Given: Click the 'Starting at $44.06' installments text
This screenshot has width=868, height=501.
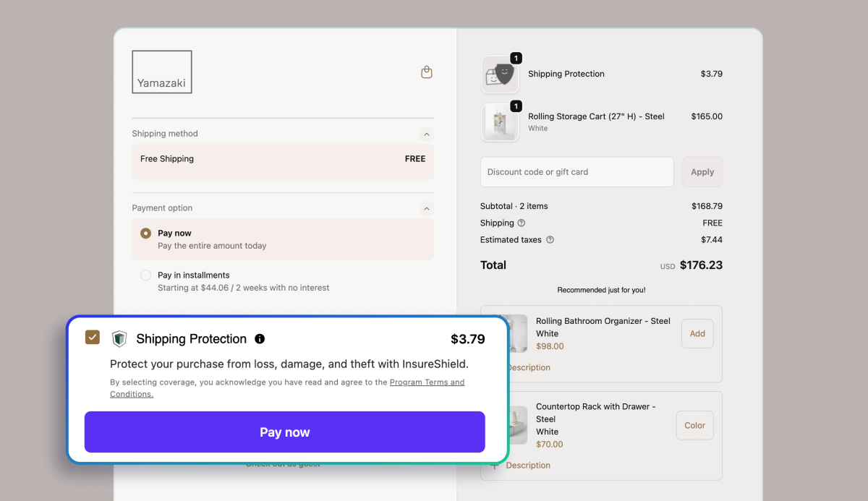Looking at the screenshot, I should tap(244, 288).
